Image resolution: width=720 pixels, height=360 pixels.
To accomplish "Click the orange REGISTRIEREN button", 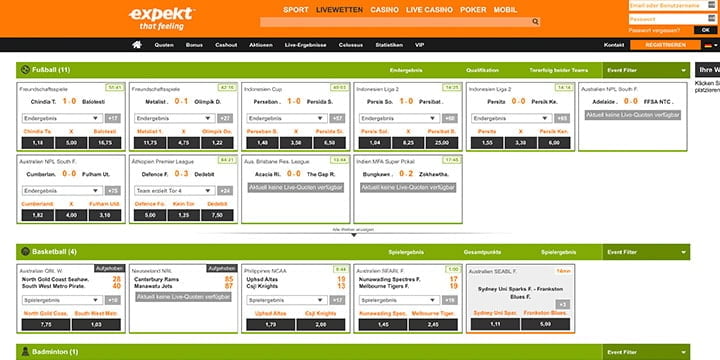I will click(x=665, y=45).
